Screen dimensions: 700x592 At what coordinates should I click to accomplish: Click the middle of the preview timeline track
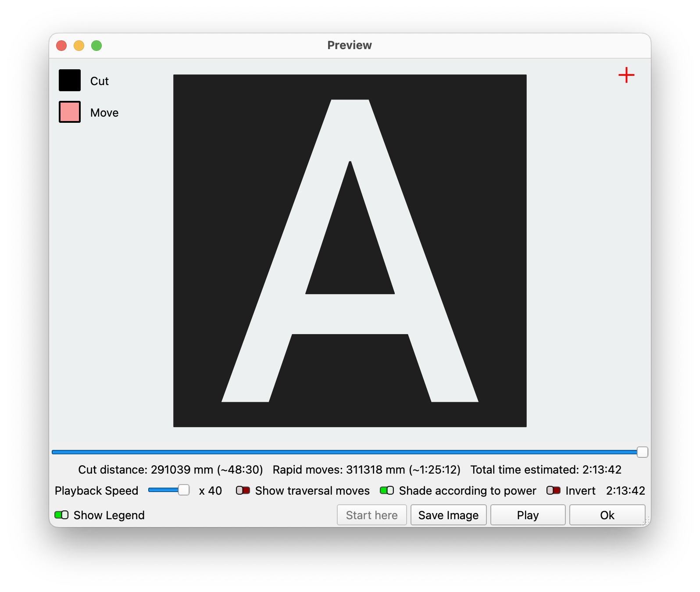point(346,452)
